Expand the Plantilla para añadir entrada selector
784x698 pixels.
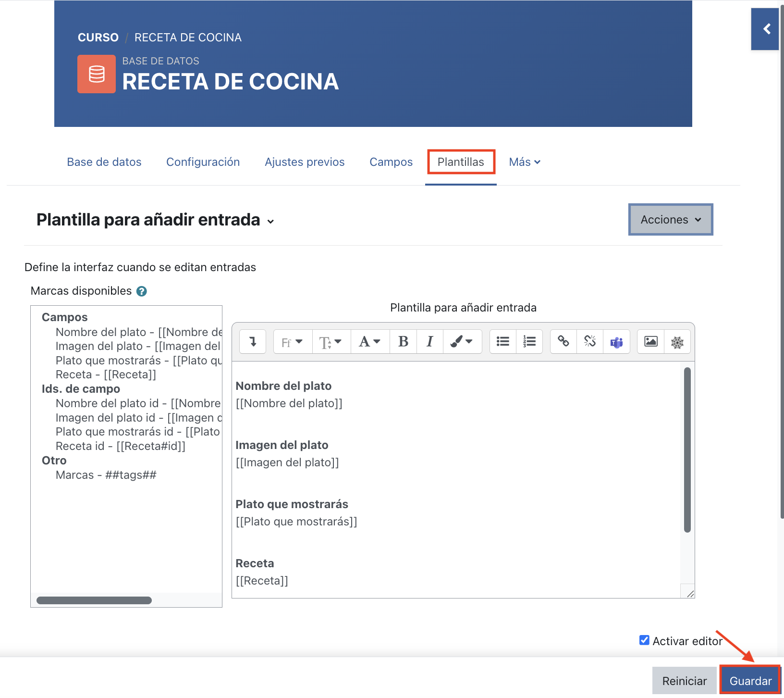[x=155, y=220]
